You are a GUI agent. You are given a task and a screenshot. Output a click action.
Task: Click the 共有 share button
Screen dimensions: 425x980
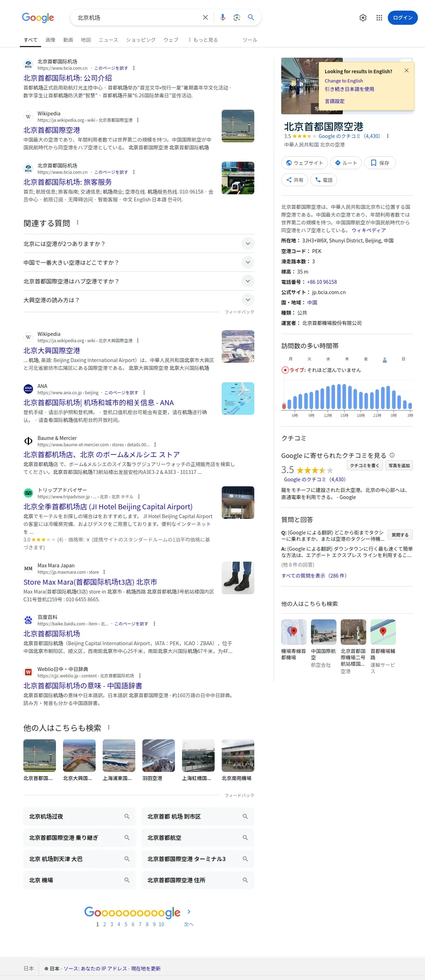click(x=295, y=180)
